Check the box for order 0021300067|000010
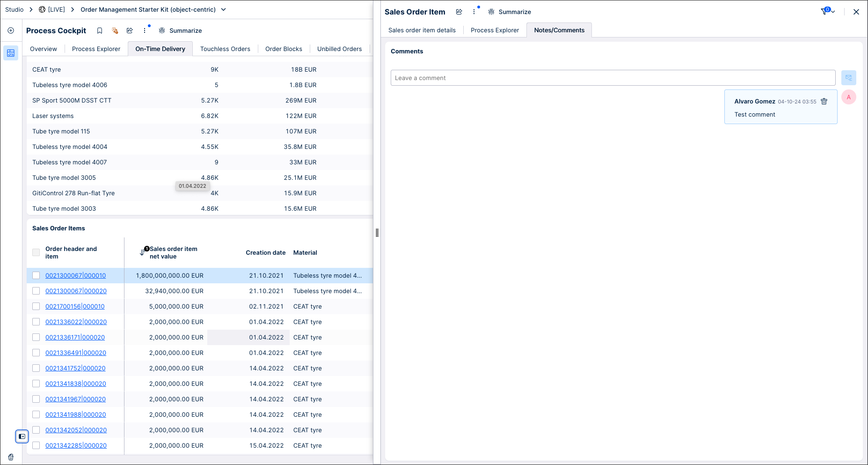868x465 pixels. click(36, 275)
